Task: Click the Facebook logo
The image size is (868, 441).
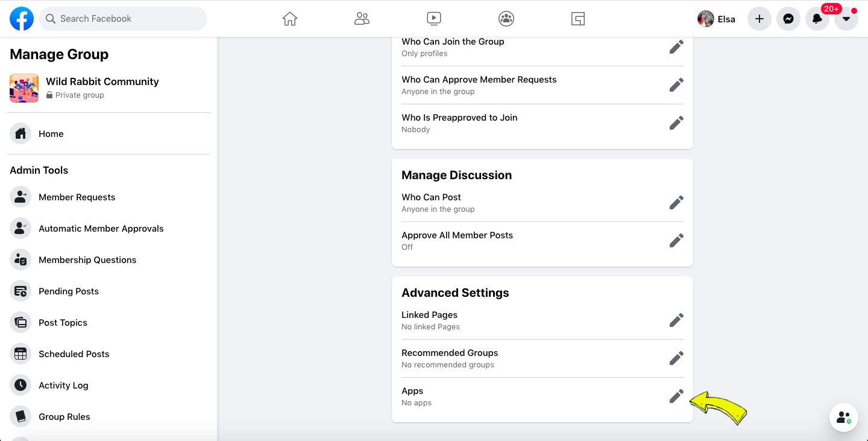Action: pos(22,19)
